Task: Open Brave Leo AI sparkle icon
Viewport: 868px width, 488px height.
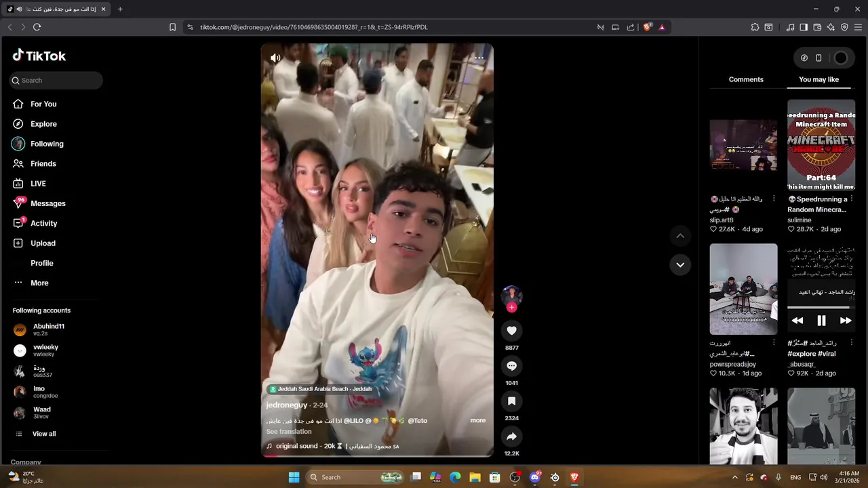Action: coord(831,27)
